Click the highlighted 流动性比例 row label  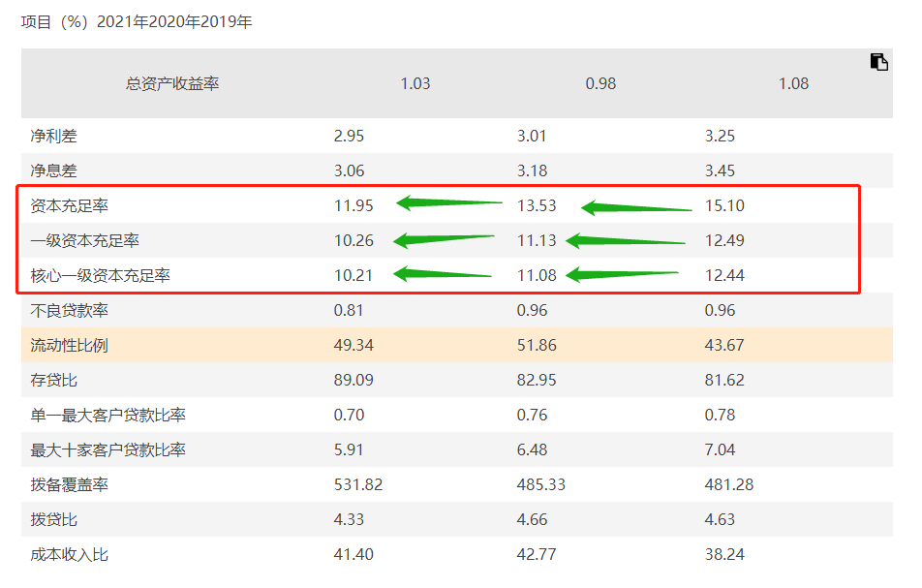(x=69, y=346)
